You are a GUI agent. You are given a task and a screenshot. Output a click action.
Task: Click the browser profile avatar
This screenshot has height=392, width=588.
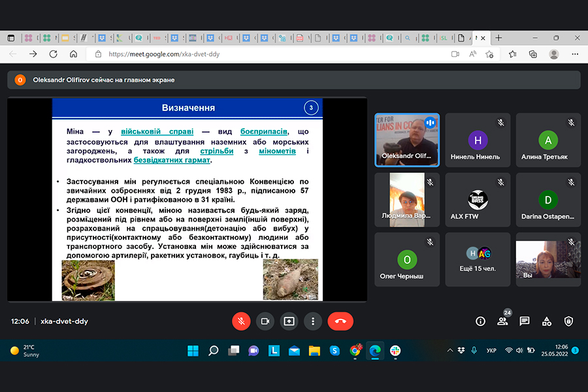[x=554, y=54]
